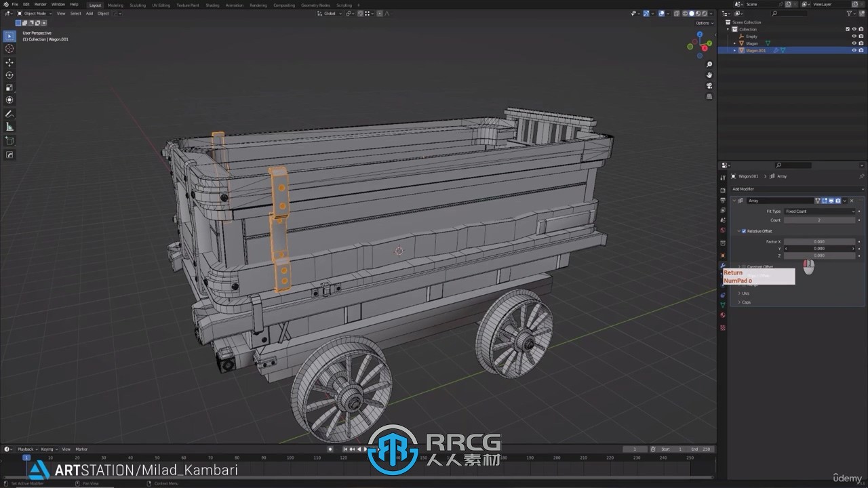868x488 pixels.
Task: Hide Empty object via eye icon
Action: [x=854, y=36]
